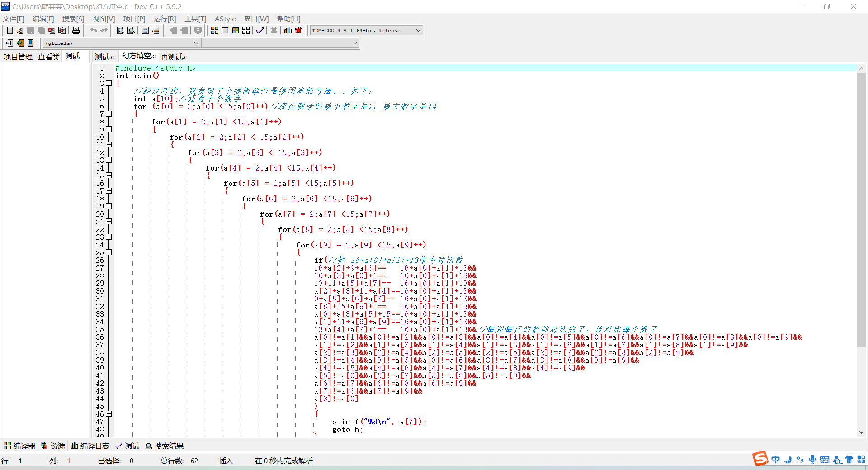
Task: Click the Save All toolbar icon
Action: 41,30
